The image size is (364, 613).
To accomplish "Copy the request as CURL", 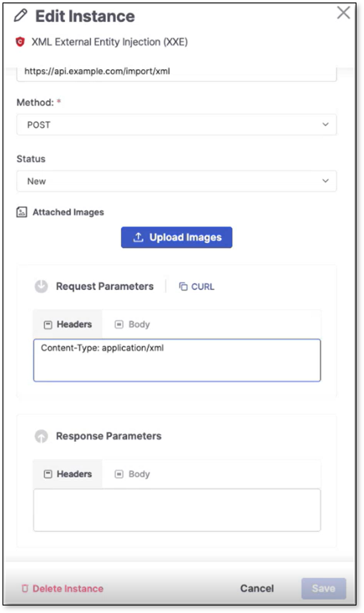I will click(197, 286).
